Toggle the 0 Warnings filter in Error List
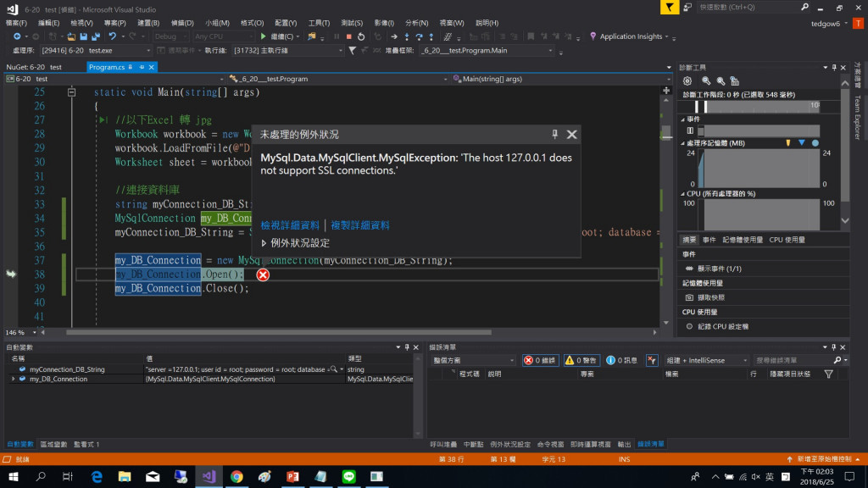This screenshot has width=868, height=488. 581,360
